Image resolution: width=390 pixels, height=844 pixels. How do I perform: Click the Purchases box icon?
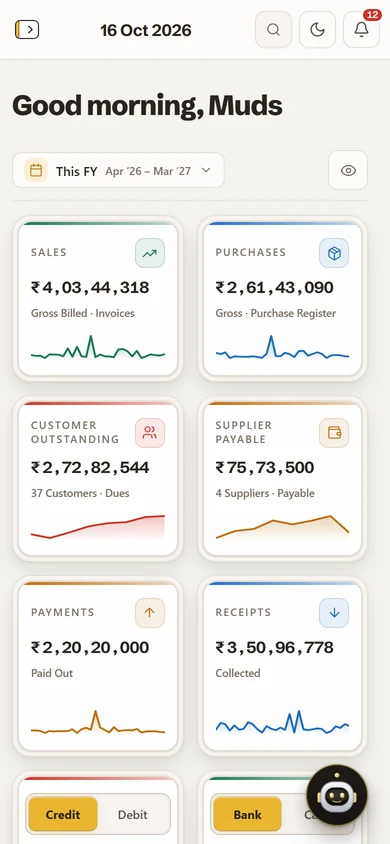point(334,253)
